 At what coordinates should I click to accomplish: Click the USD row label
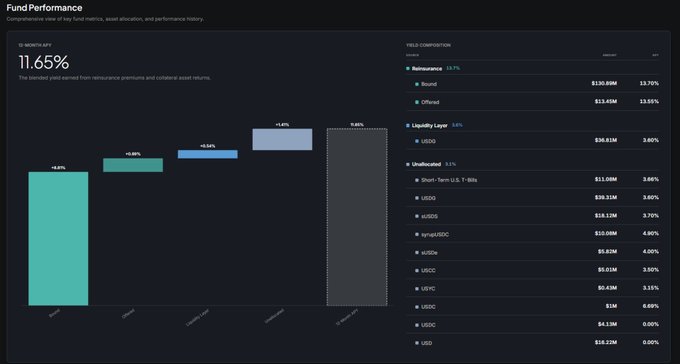coord(426,343)
